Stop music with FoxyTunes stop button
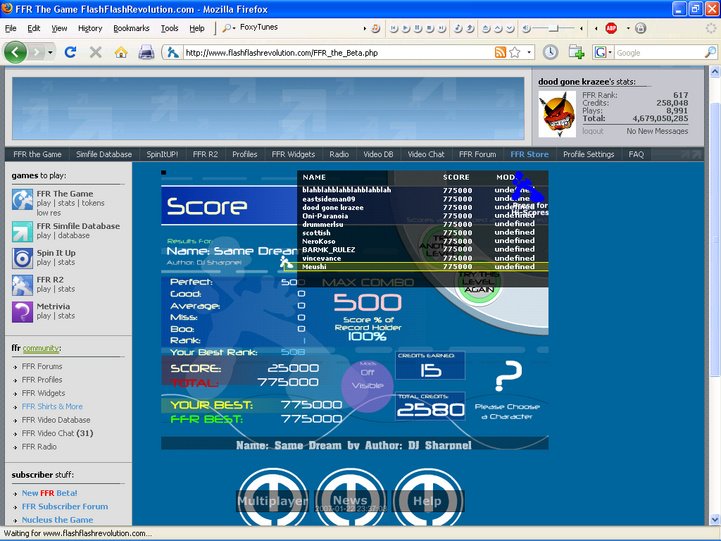 429,28
